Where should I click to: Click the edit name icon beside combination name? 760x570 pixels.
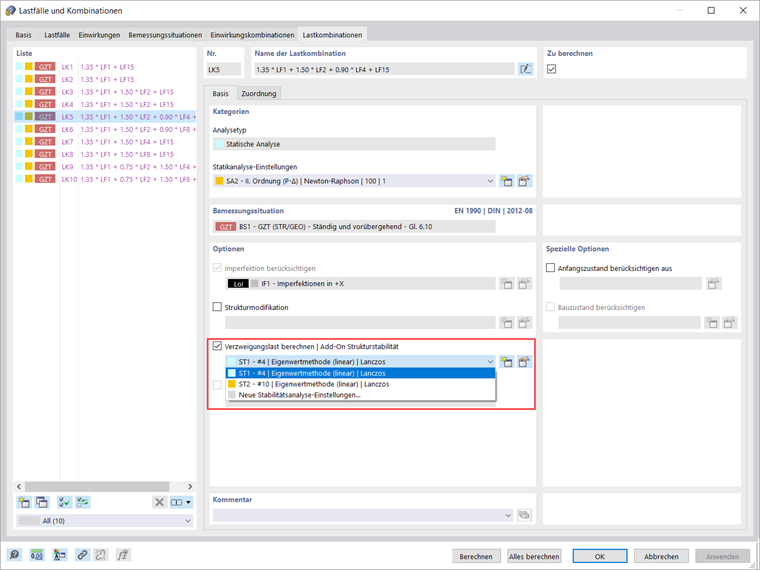click(525, 69)
